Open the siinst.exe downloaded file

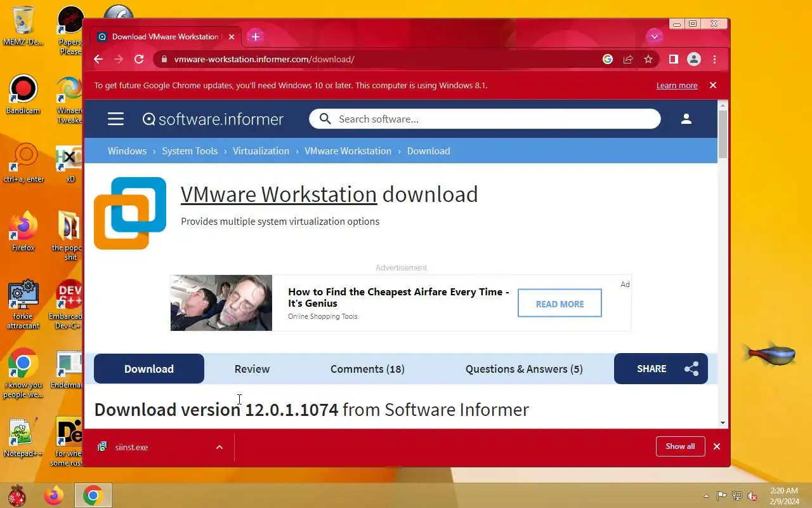pyautogui.click(x=131, y=447)
